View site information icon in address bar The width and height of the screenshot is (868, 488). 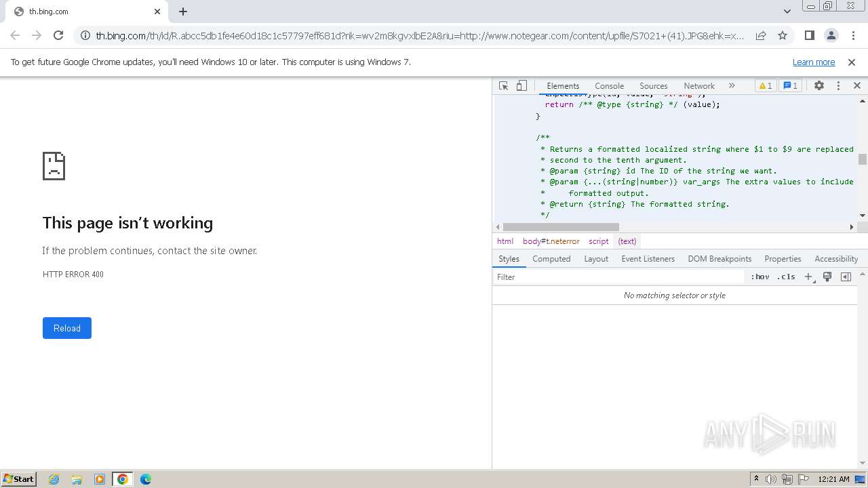85,35
